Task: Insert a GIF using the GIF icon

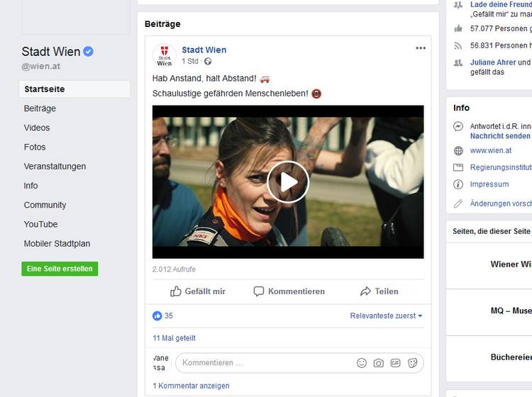Action: (x=395, y=363)
